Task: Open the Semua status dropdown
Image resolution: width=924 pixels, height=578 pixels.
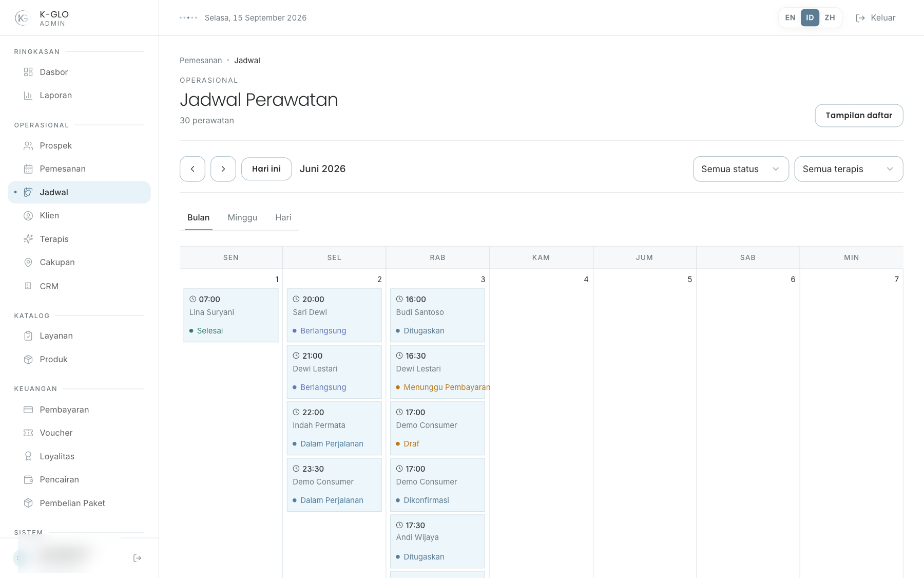Action: 741,169
